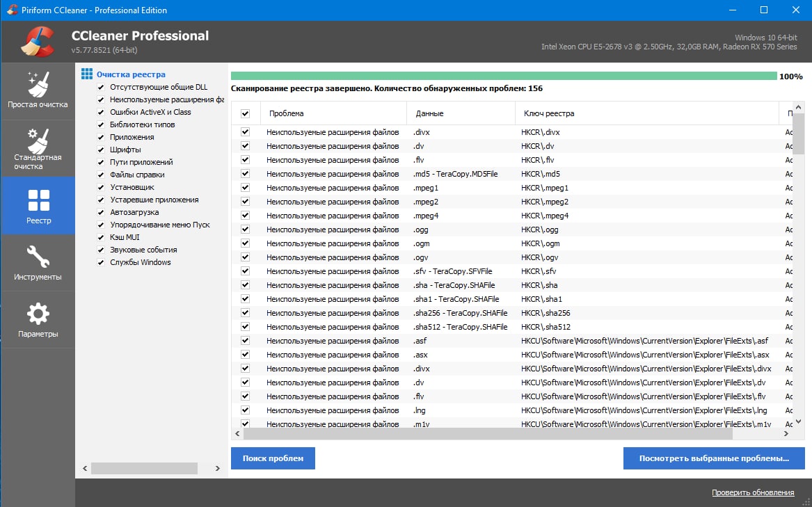Open Параметры gear settings
Viewport: 812px width, 507px height.
click(38, 319)
